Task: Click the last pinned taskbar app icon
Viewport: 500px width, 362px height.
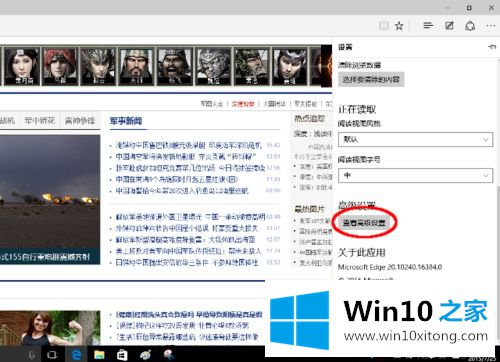Action: 169,355
